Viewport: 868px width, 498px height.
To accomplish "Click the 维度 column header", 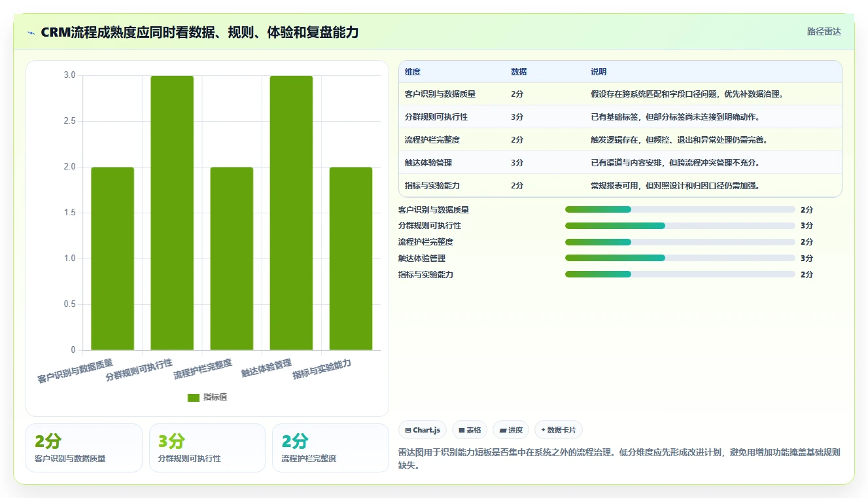I will 413,72.
